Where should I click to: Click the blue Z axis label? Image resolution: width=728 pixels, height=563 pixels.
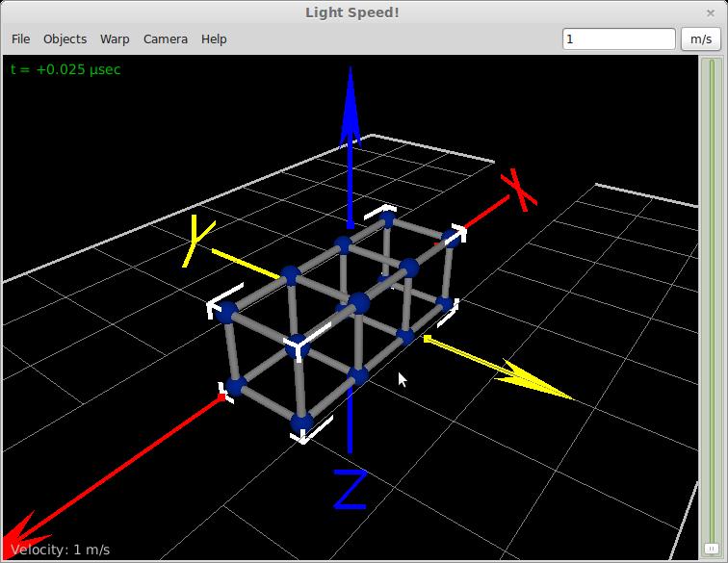point(350,489)
